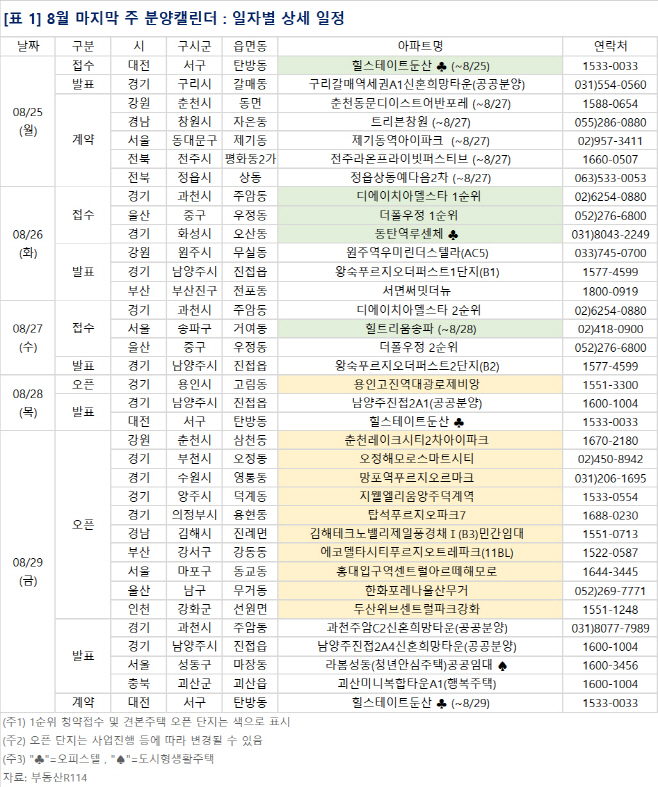
Task: Click the '서면써밋더뉴' apartment cell
Action: click(420, 291)
